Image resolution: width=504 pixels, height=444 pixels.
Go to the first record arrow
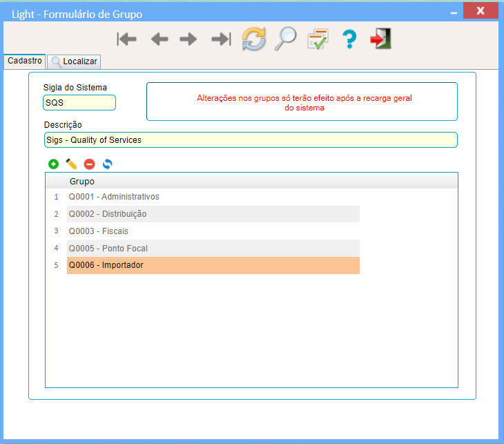point(127,39)
